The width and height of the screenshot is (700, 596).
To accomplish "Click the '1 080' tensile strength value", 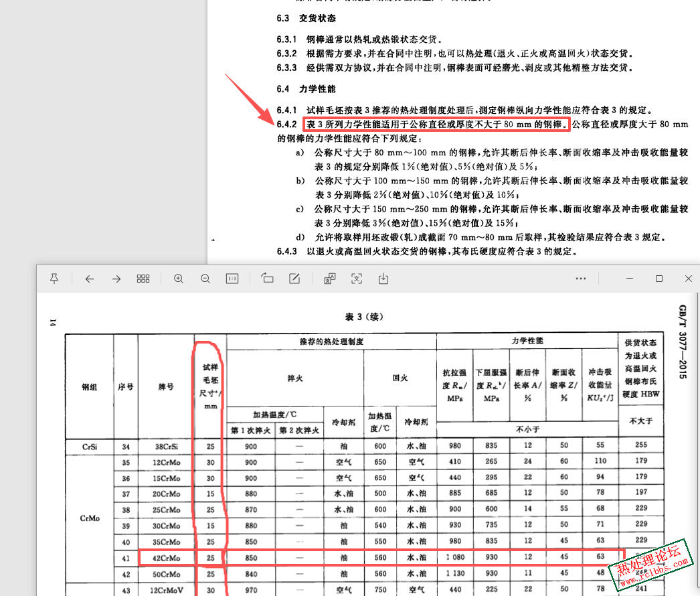I will pyautogui.click(x=455, y=557).
